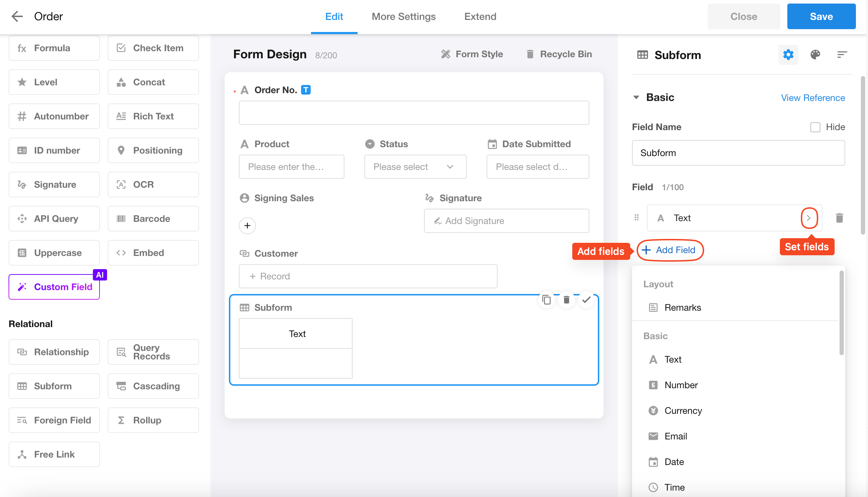Viewport: 868px width, 497px height.
Task: Add the Foreign Field widget
Action: [x=54, y=420]
